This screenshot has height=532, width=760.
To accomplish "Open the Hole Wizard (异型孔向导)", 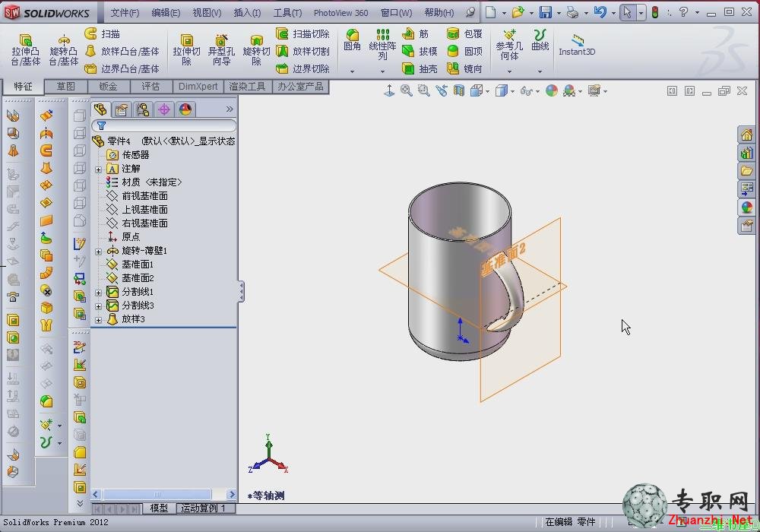I will (221, 49).
